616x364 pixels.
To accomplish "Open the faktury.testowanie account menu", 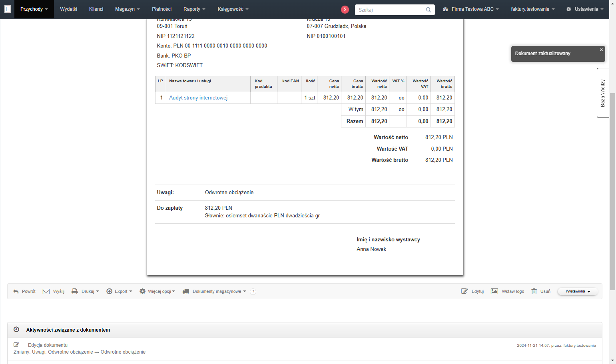I will point(532,9).
